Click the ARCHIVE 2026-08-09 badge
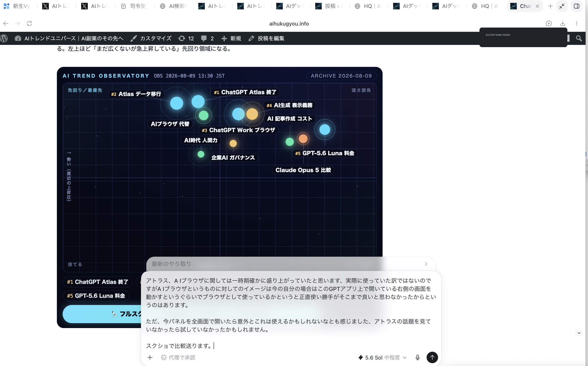588x366 pixels. click(341, 76)
